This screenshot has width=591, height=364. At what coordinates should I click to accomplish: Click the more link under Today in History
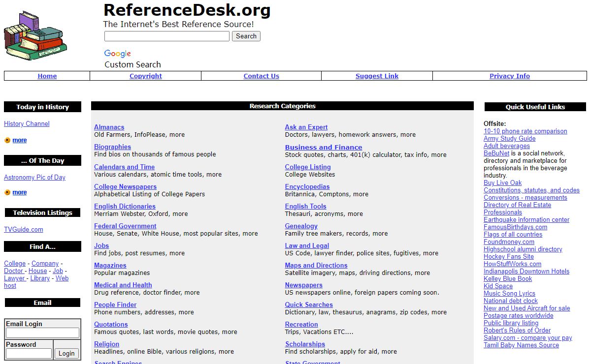[x=20, y=140]
